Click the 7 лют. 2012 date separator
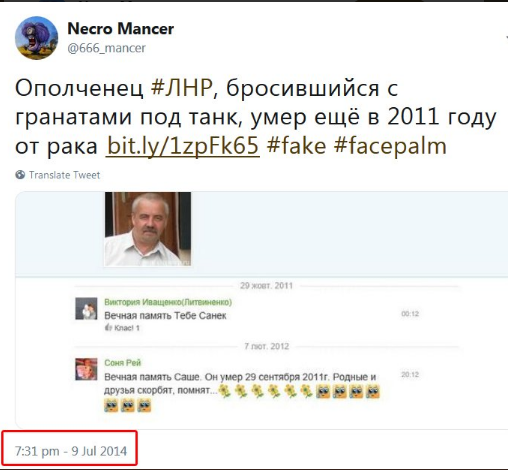The image size is (508, 470). [266, 346]
